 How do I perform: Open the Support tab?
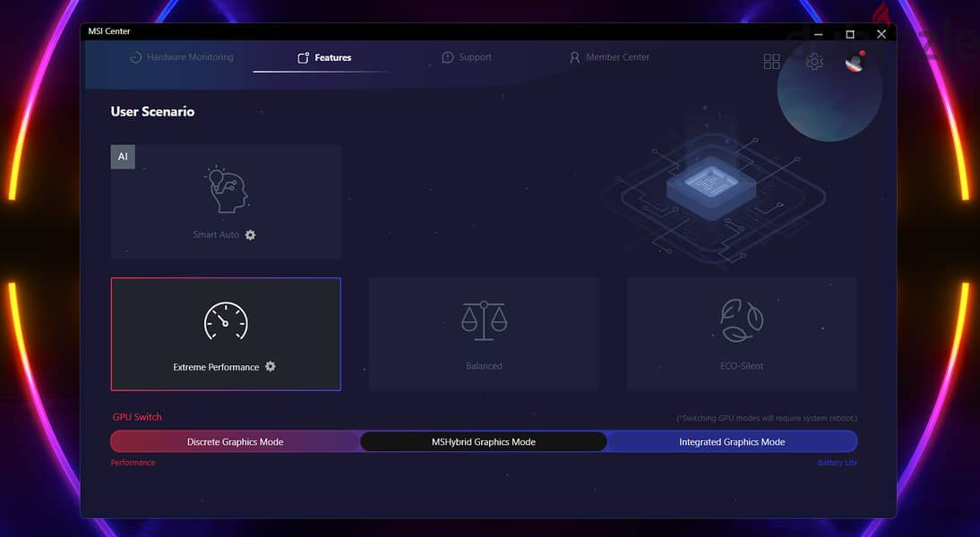coord(466,56)
